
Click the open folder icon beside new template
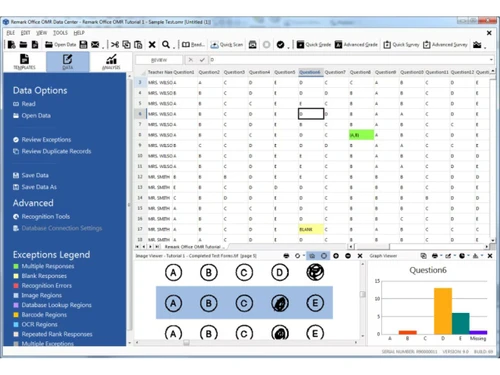(23, 44)
